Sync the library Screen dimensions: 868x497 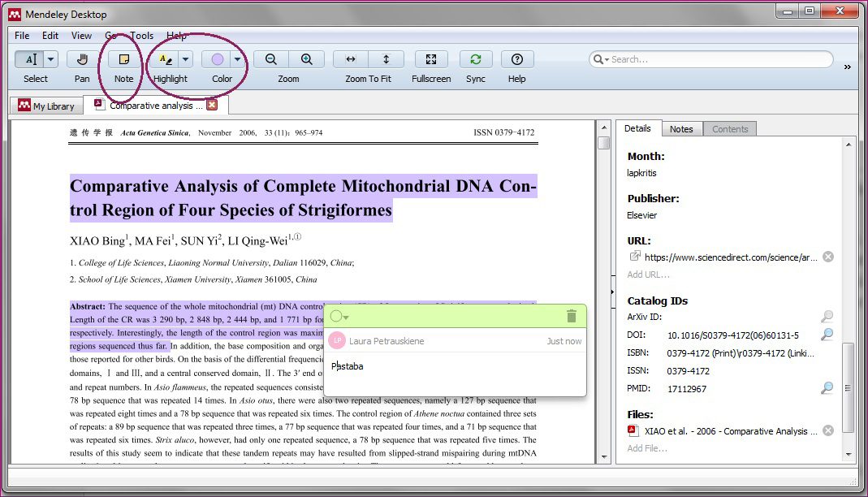476,59
